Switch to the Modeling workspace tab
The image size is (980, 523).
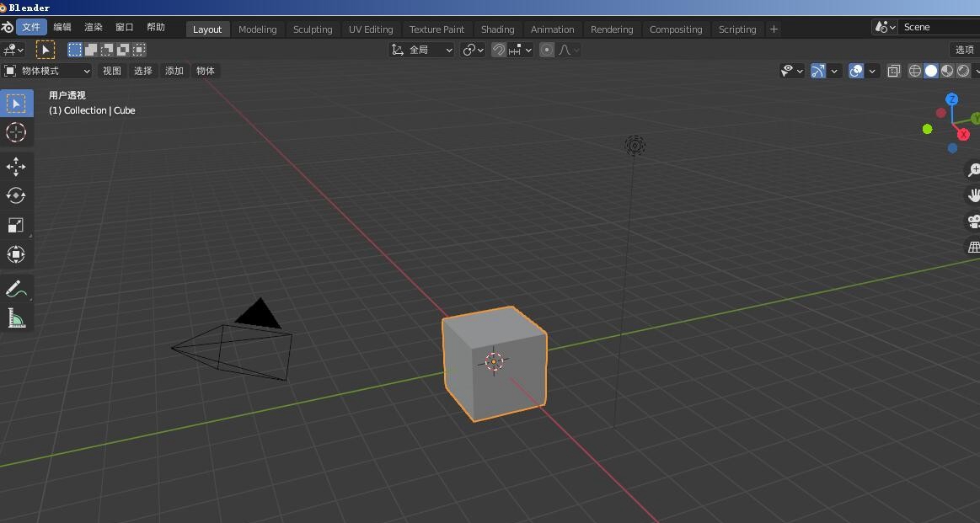[258, 29]
